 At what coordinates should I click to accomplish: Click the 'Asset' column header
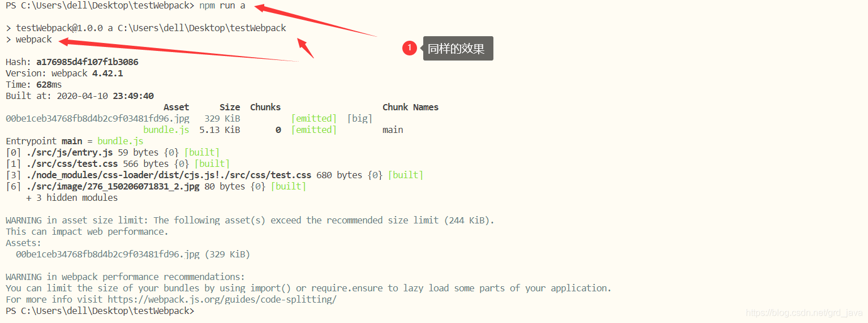pos(177,107)
